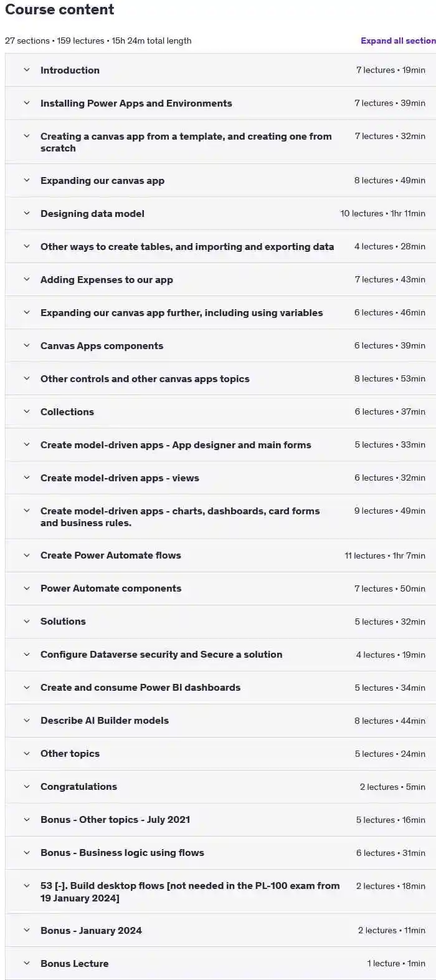Click Bonus - January 2024 section heading

click(x=91, y=930)
